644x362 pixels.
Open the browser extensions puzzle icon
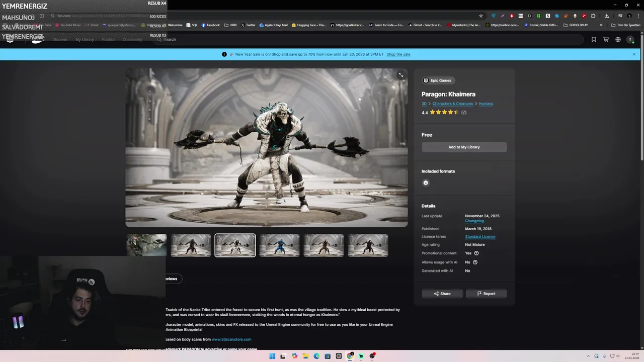[x=593, y=16]
